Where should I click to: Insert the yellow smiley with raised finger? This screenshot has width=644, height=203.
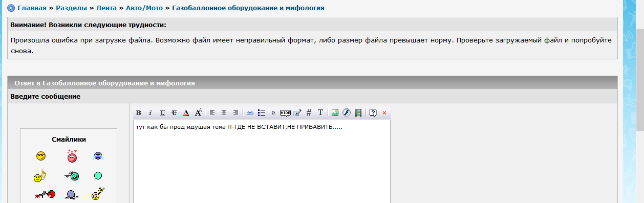pos(40,176)
